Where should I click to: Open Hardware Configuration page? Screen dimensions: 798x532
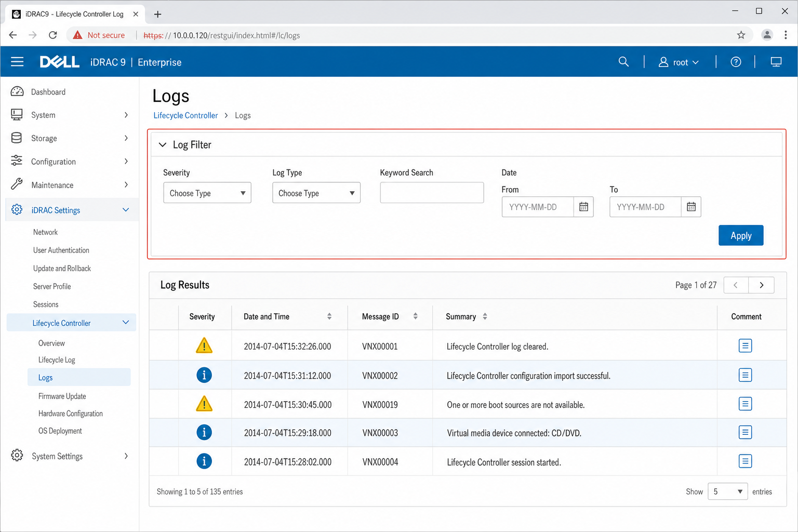[71, 414]
